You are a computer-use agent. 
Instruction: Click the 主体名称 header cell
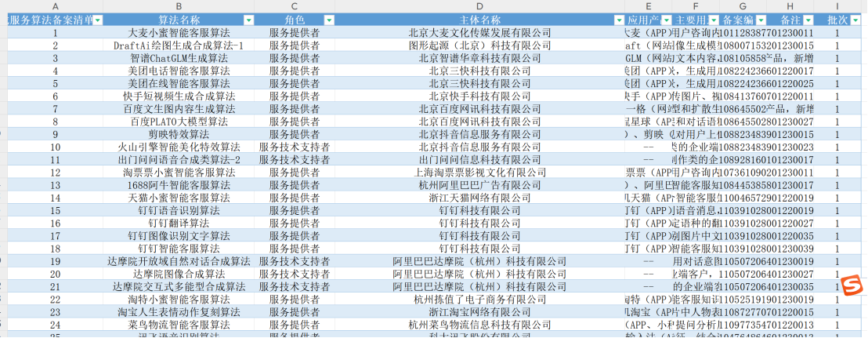pyautogui.click(x=479, y=20)
